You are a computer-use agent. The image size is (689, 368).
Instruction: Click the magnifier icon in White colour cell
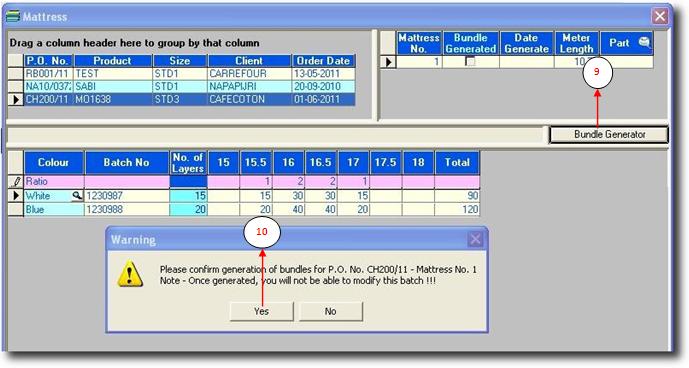pyautogui.click(x=77, y=196)
